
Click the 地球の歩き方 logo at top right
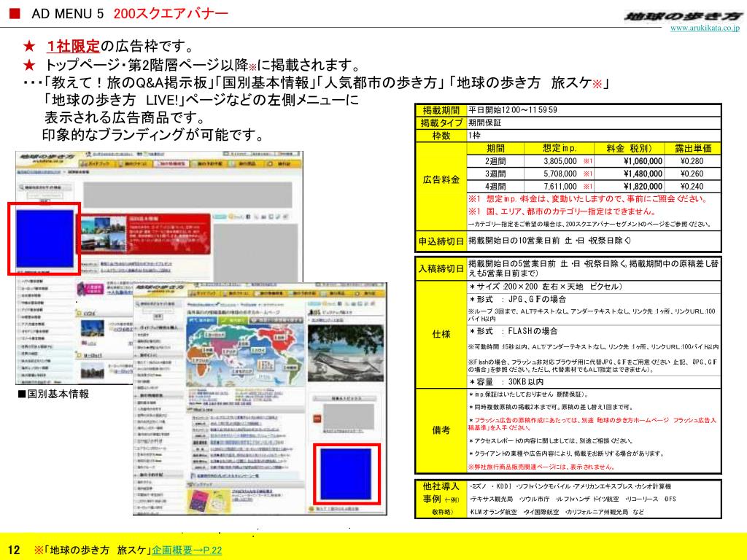[x=683, y=16]
